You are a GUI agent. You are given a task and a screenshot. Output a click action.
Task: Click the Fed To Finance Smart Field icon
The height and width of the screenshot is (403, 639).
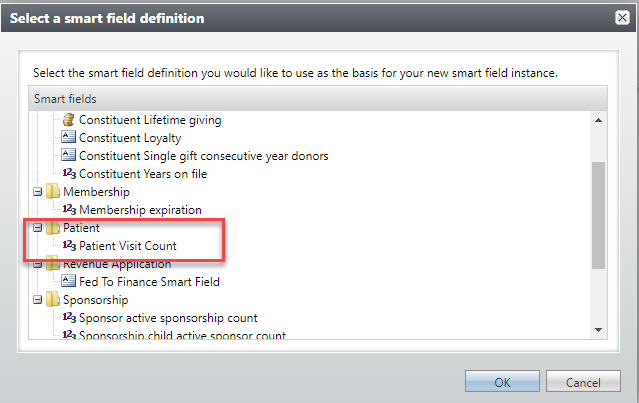click(x=69, y=282)
